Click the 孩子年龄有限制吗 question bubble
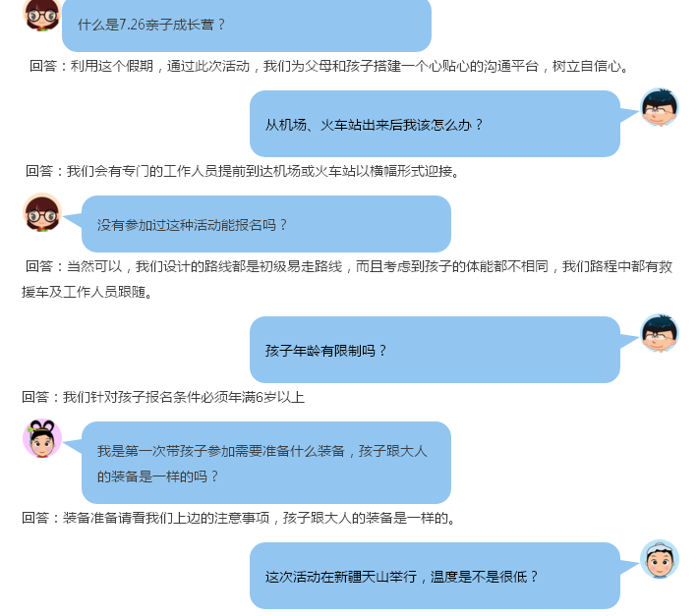Viewport: 698px width, 616px height. (x=435, y=350)
